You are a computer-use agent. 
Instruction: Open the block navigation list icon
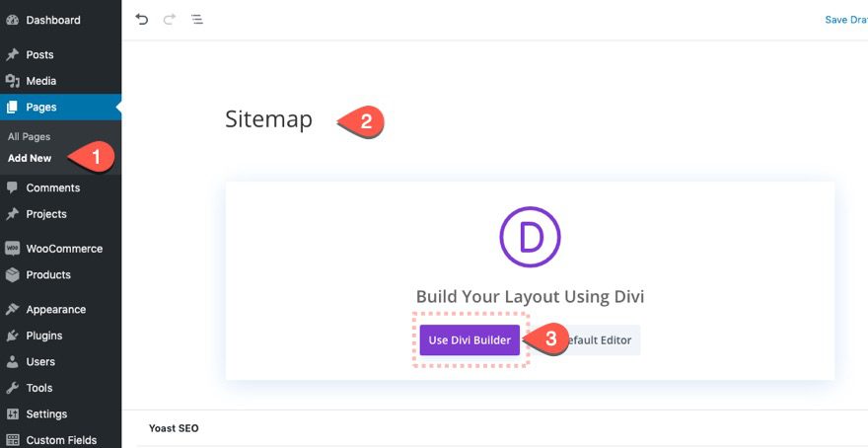pyautogui.click(x=197, y=20)
